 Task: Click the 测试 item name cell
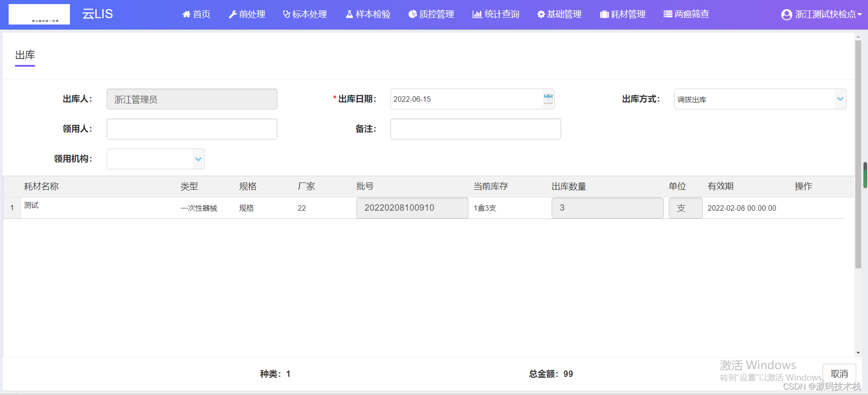[x=31, y=205]
